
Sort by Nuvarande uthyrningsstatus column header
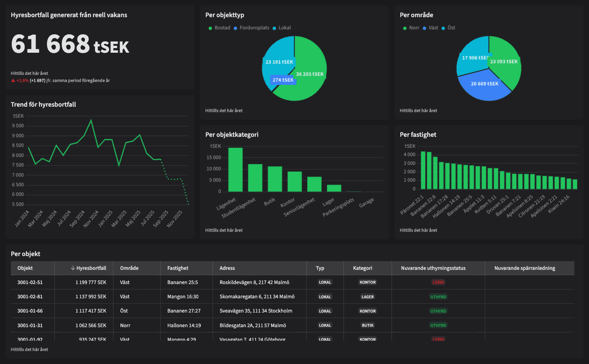[x=433, y=268]
